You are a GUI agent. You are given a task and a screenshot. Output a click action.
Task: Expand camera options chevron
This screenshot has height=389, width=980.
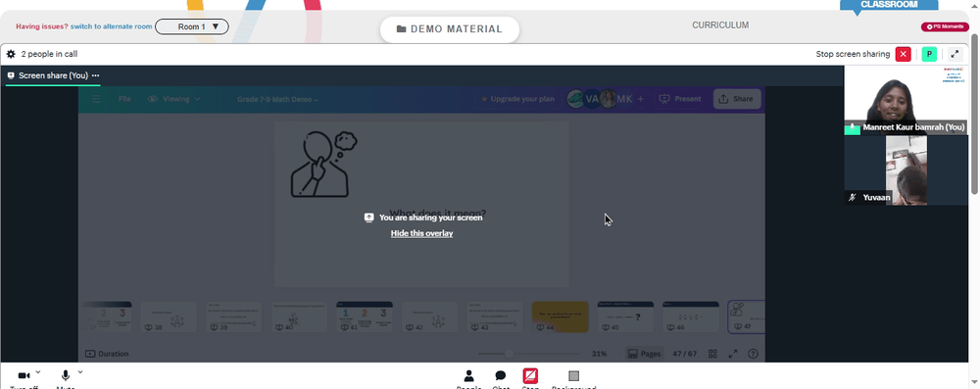click(38, 372)
